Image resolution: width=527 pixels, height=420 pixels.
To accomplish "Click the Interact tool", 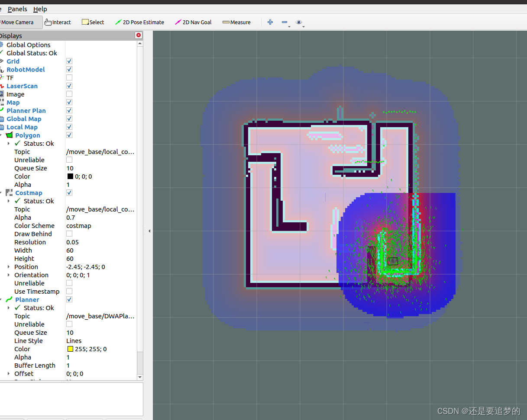I will [x=58, y=22].
